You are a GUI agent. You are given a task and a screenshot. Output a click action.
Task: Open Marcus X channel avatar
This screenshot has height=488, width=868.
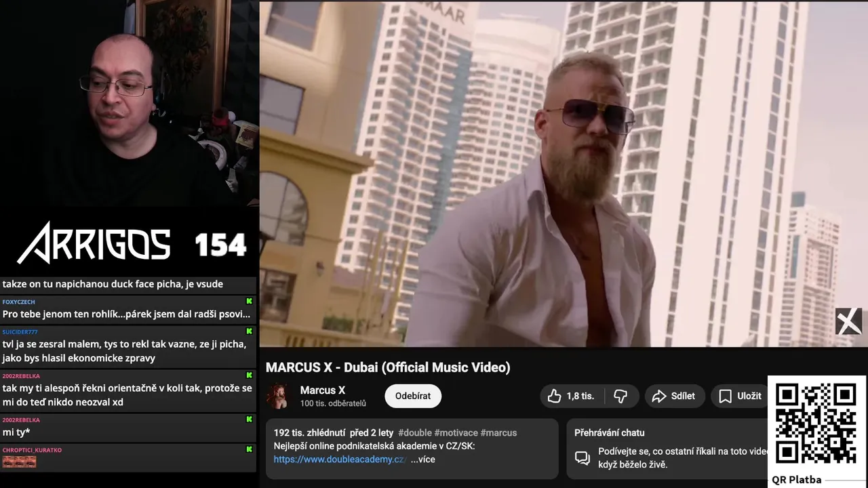pyautogui.click(x=278, y=396)
